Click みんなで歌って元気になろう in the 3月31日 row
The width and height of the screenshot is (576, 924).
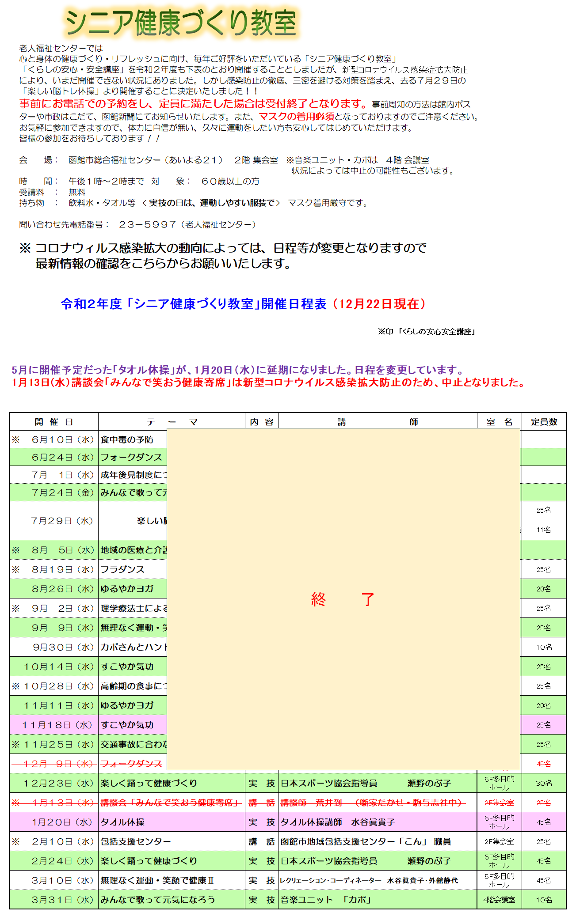coord(158,900)
